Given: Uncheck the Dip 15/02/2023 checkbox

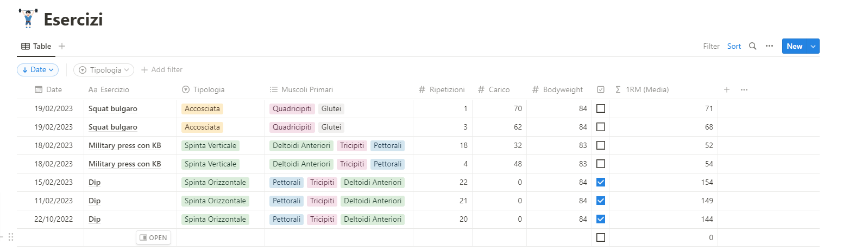Looking at the screenshot, I should pos(601,182).
